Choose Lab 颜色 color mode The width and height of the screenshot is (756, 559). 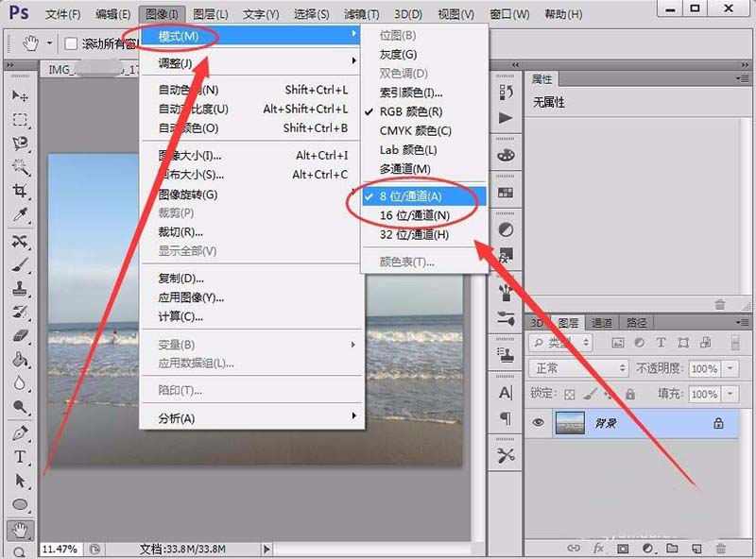(410, 150)
